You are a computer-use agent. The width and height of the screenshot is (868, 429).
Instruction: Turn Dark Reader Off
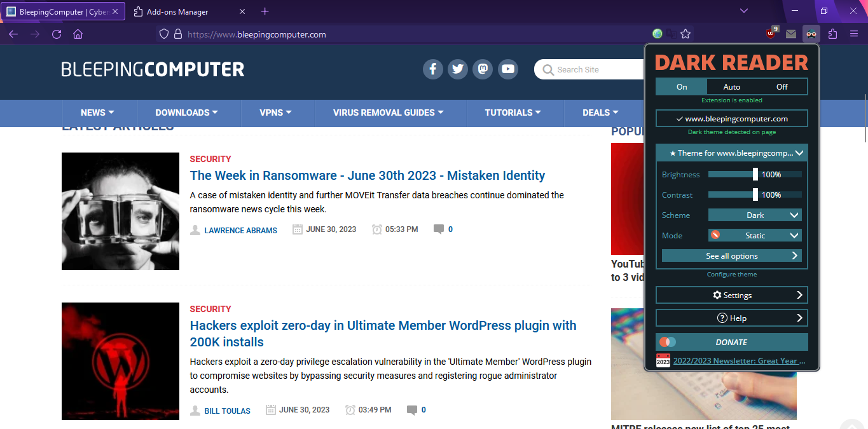point(782,86)
